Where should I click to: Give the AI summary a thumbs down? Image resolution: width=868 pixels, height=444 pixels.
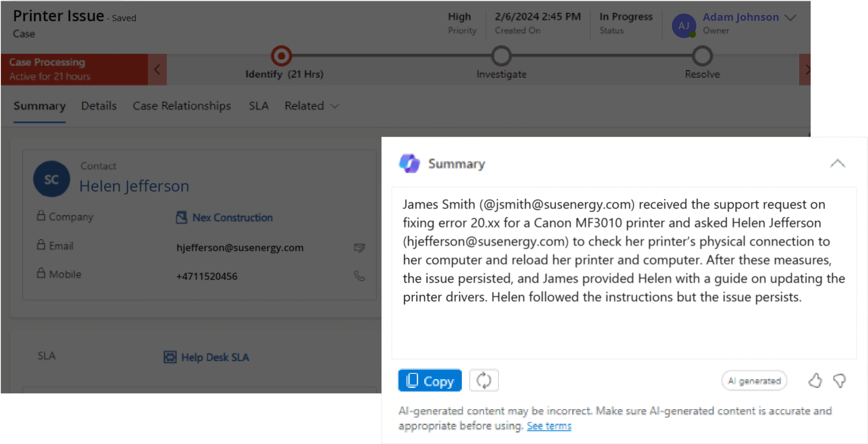click(x=840, y=380)
